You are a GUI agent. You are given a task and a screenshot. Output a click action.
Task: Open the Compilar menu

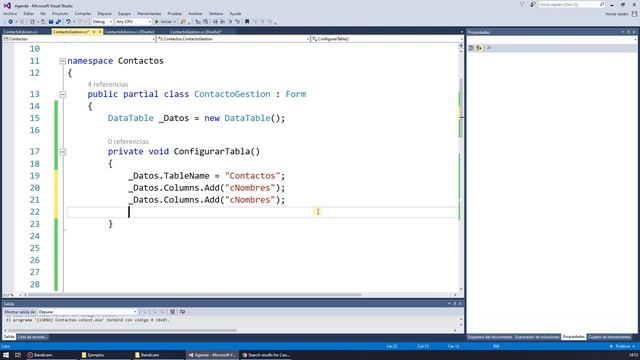[83, 13]
